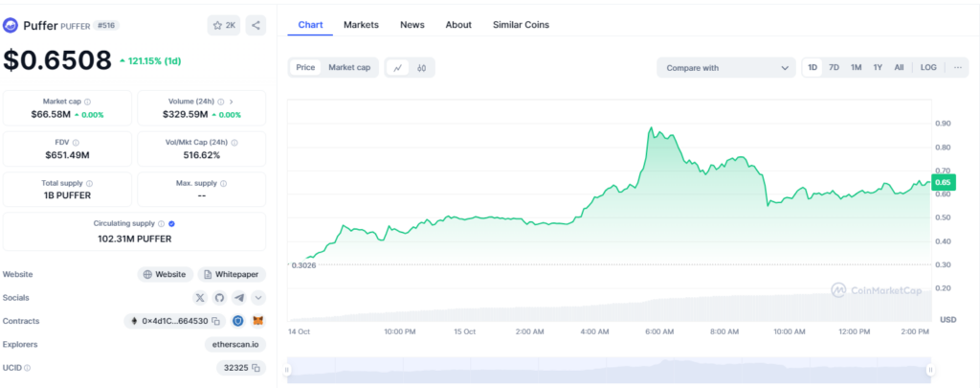Screen dimensions: 980x388
Task: Show Volume (24h) info icon
Action: coord(221,102)
